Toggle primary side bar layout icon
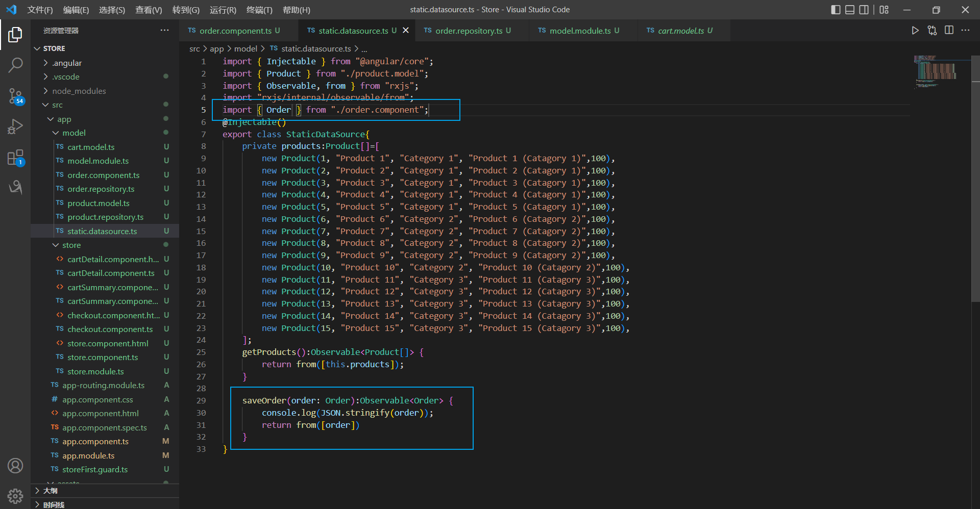 836,10
